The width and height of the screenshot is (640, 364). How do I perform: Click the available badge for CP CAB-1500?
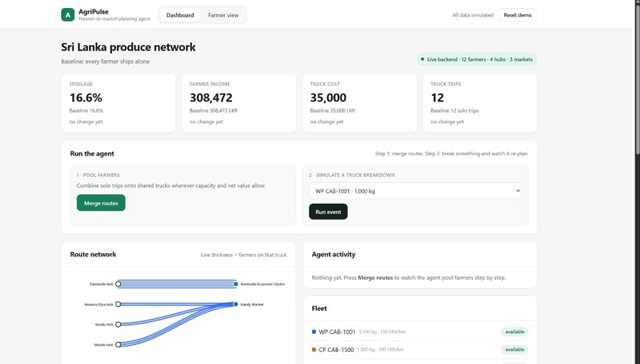click(515, 350)
